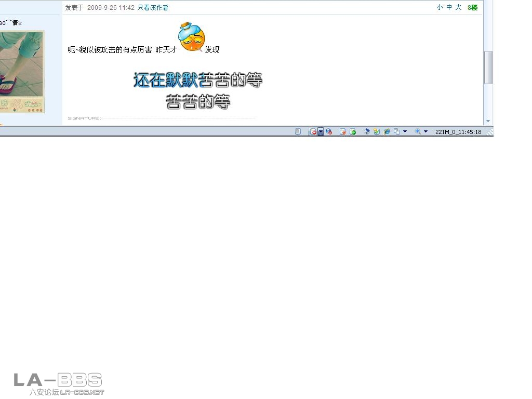Open the popup blocker dropdown arrow

321,131
